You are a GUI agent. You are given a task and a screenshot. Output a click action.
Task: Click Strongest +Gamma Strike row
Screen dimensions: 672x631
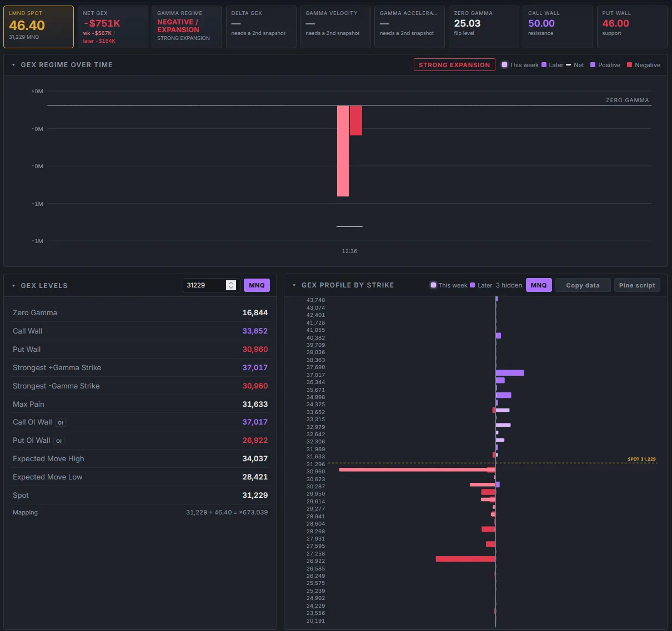(140, 368)
